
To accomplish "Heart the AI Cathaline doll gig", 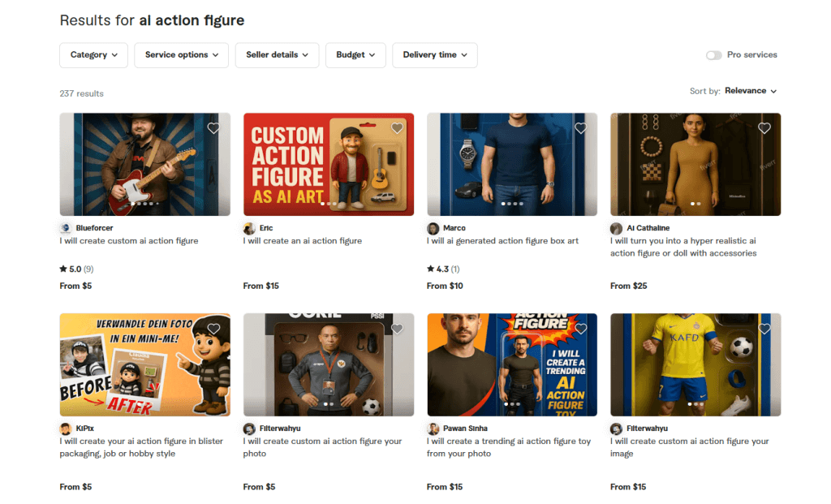I will [x=764, y=128].
